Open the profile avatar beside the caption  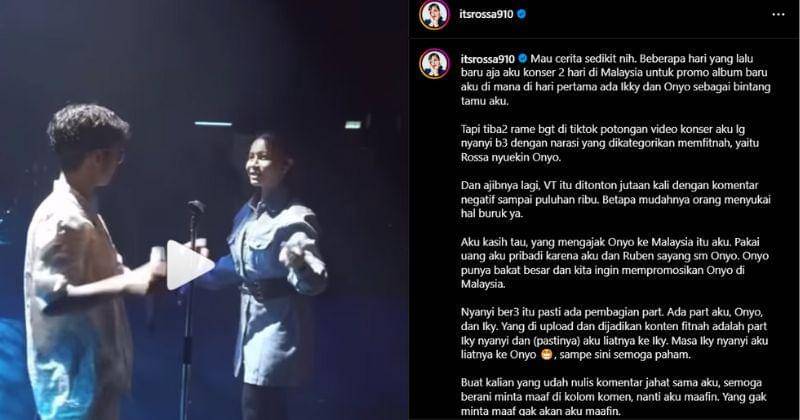pos(434,64)
